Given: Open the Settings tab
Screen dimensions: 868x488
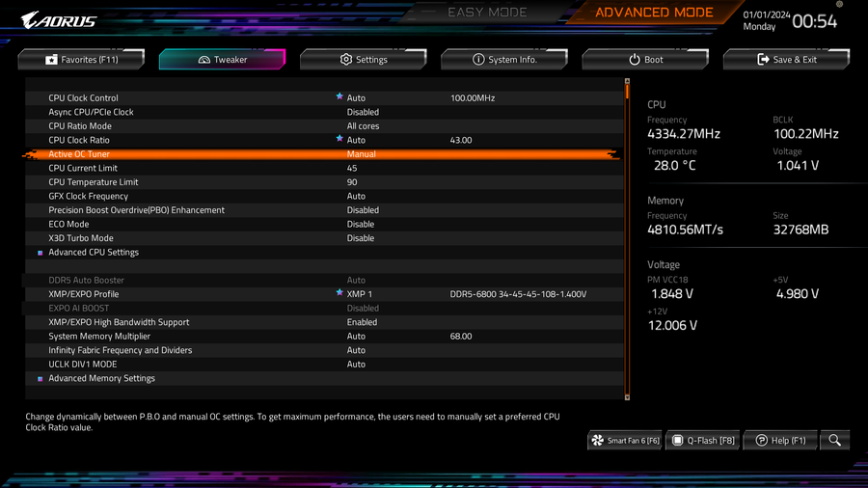Looking at the screenshot, I should pyautogui.click(x=364, y=59).
